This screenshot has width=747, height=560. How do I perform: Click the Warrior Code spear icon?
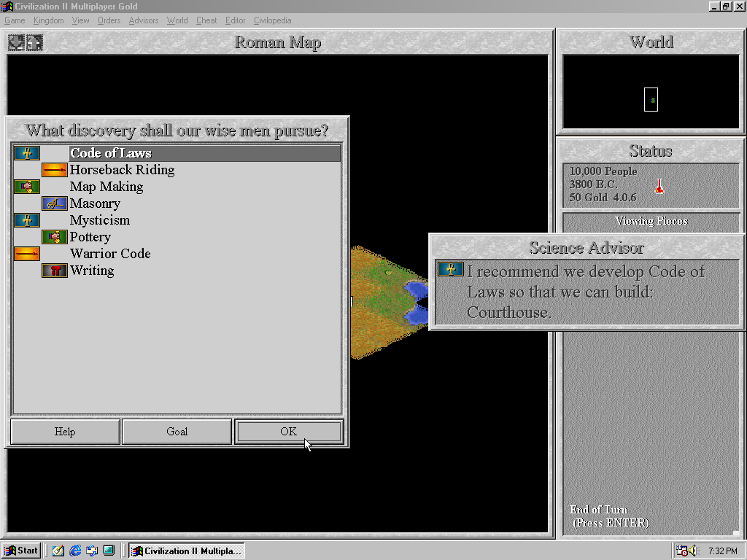pyautogui.click(x=27, y=253)
